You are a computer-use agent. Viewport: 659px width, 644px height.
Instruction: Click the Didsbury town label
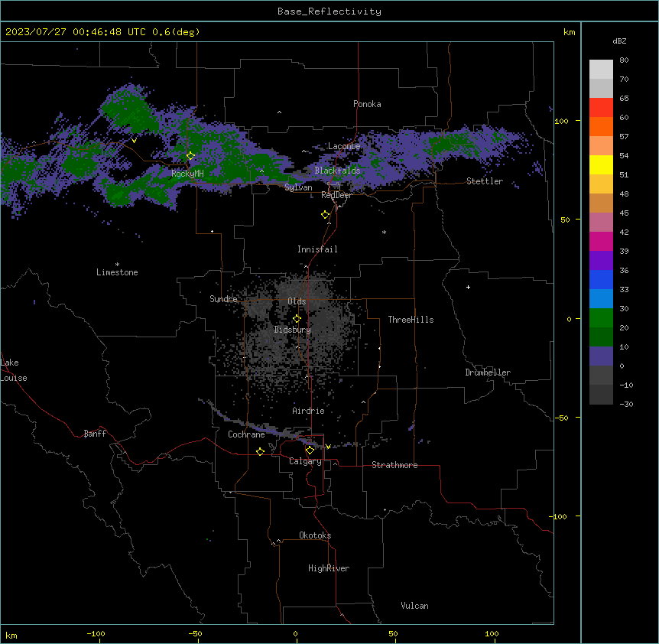coord(293,330)
